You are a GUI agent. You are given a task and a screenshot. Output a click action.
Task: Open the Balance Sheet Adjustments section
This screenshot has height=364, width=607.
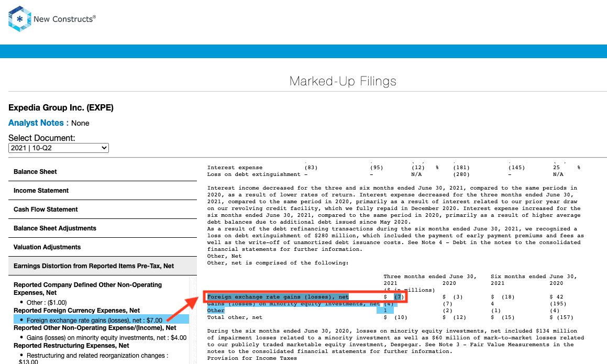tap(103, 228)
